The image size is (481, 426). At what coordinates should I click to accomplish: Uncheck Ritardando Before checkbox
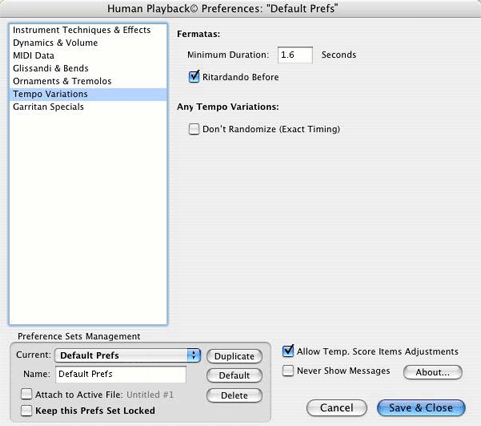pos(194,77)
